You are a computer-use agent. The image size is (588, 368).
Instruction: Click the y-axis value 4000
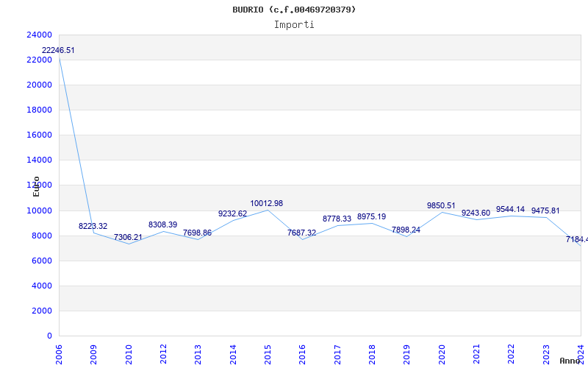42,286
